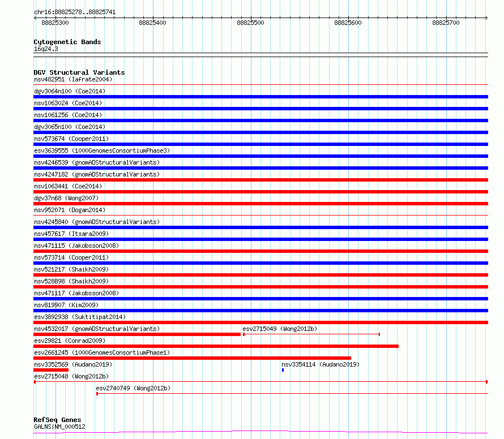Click thin red line under esv2715049

click(311, 334)
